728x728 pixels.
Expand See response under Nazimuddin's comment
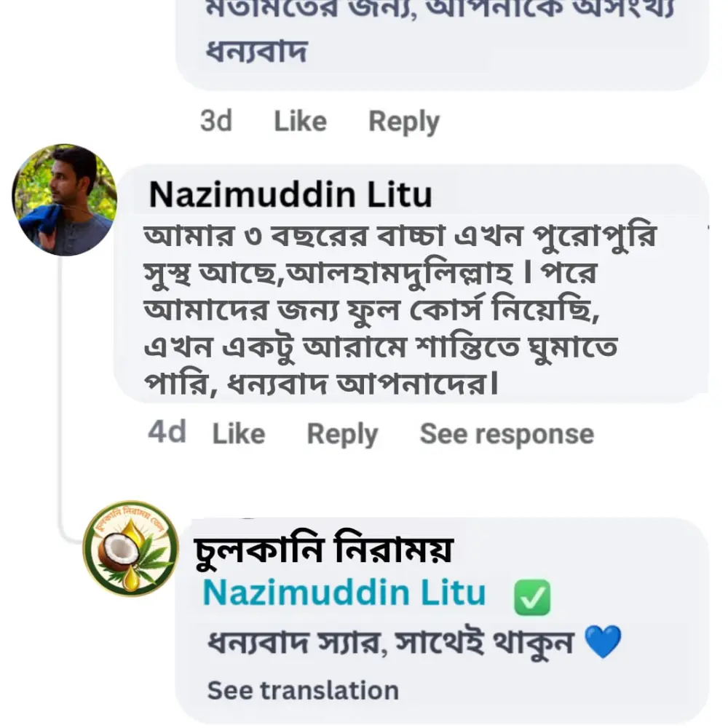tap(507, 434)
